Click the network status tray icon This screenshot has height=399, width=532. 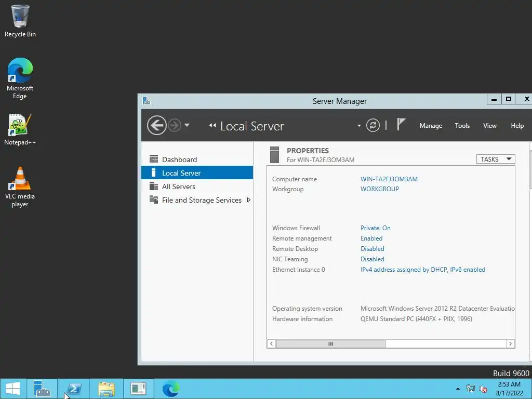470,389
